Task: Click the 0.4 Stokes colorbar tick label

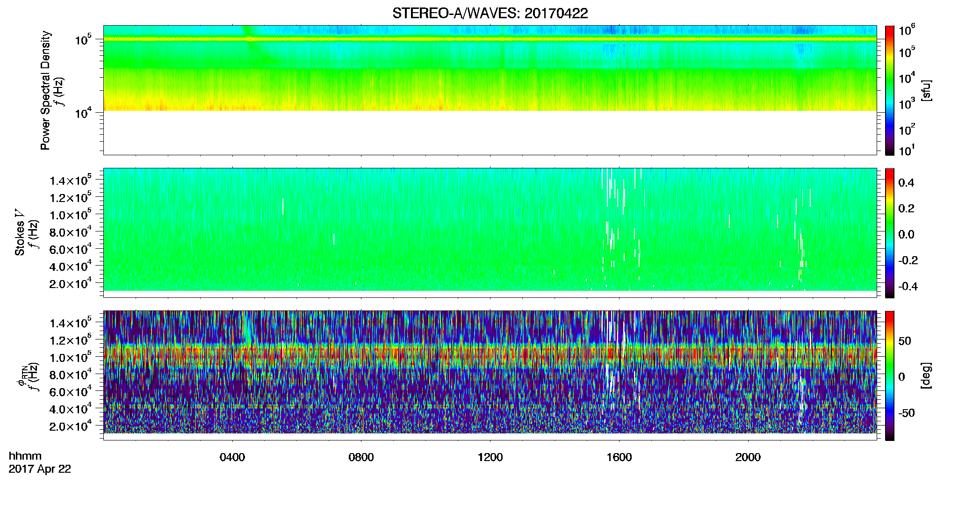Action: [x=906, y=183]
